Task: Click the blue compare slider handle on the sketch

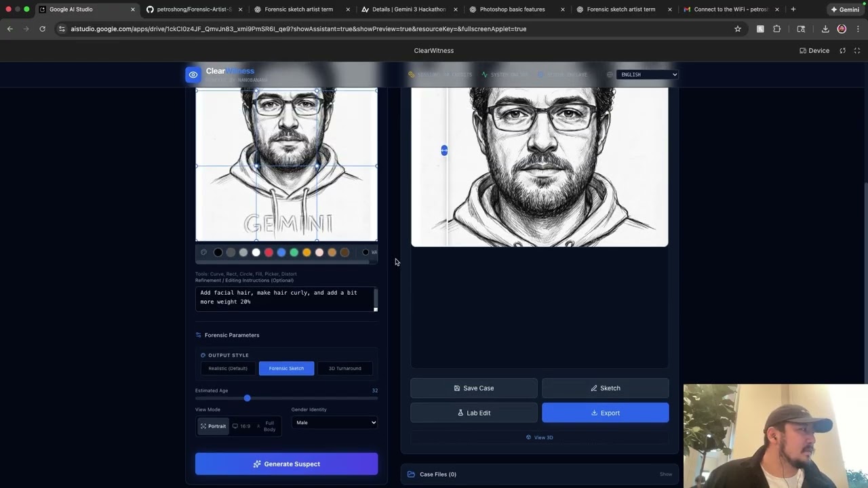Action: [444, 150]
